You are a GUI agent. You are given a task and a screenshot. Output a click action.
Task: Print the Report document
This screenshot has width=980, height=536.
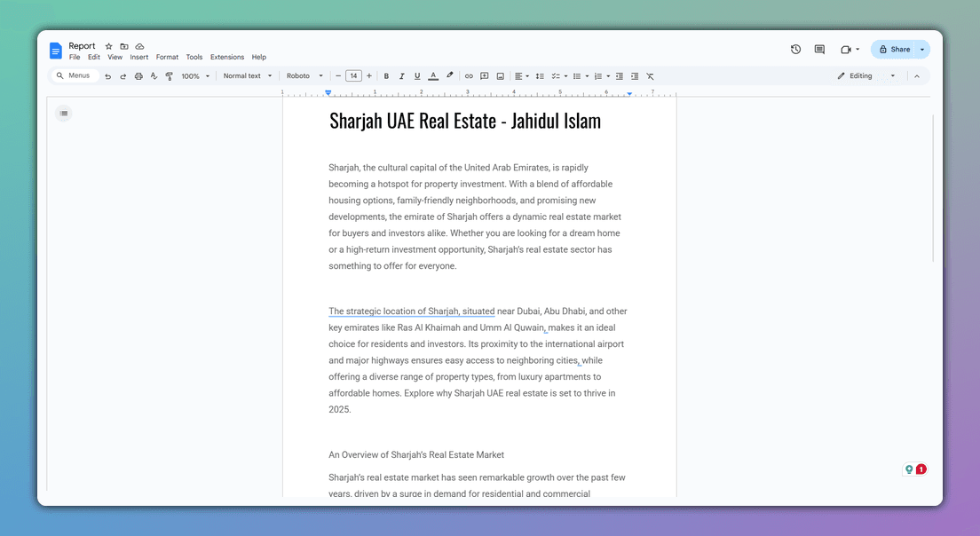click(138, 75)
